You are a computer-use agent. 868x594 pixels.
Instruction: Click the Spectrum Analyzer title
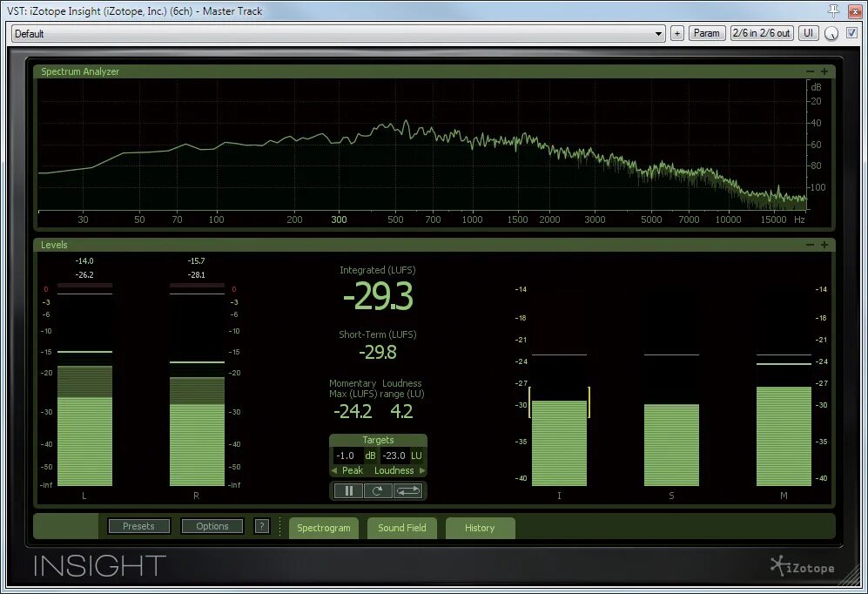(x=80, y=71)
